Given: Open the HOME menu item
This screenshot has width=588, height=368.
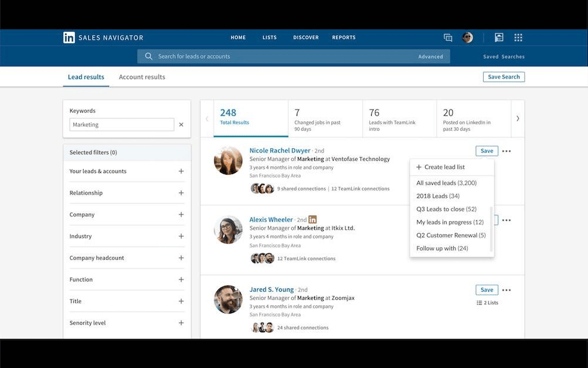Looking at the screenshot, I should pyautogui.click(x=238, y=38).
